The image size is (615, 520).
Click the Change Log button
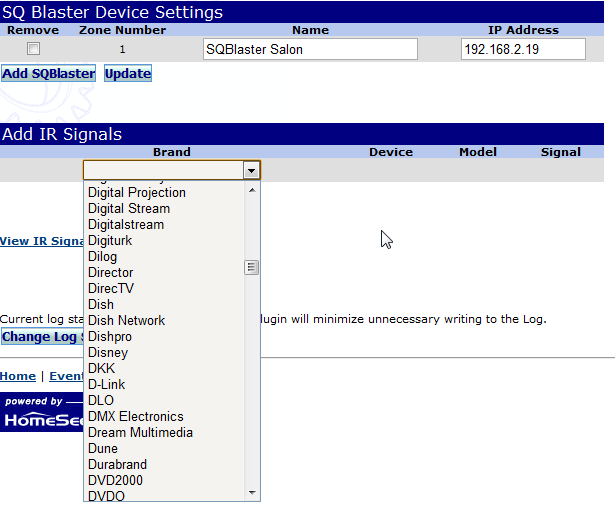[x=42, y=337]
